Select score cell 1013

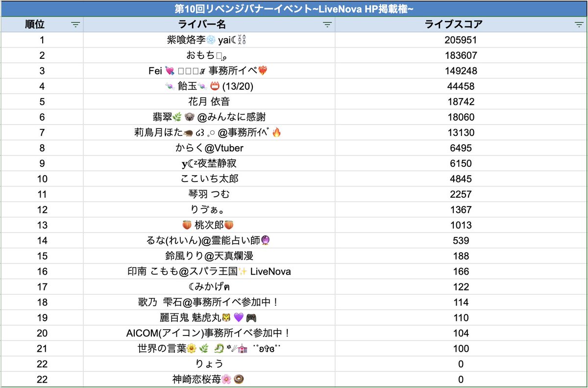click(x=461, y=226)
